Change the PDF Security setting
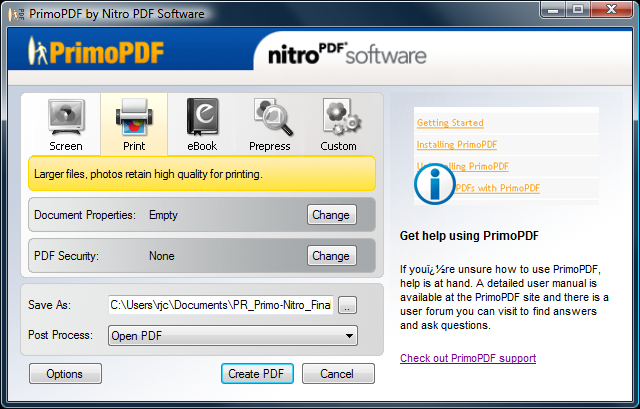The height and width of the screenshot is (409, 640). coord(331,256)
